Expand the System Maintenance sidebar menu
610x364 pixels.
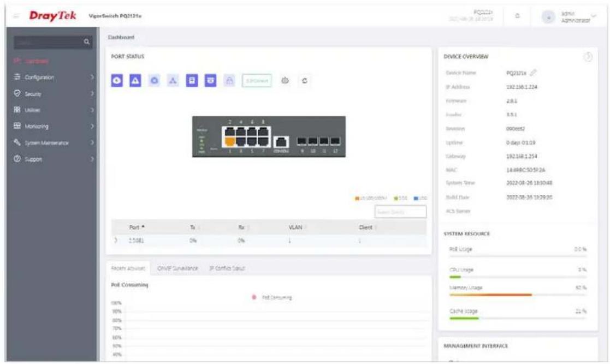pos(54,143)
